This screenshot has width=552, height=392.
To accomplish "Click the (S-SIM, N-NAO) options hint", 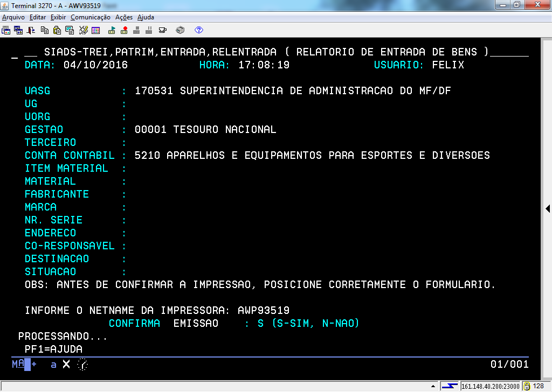I will click(x=316, y=324).
